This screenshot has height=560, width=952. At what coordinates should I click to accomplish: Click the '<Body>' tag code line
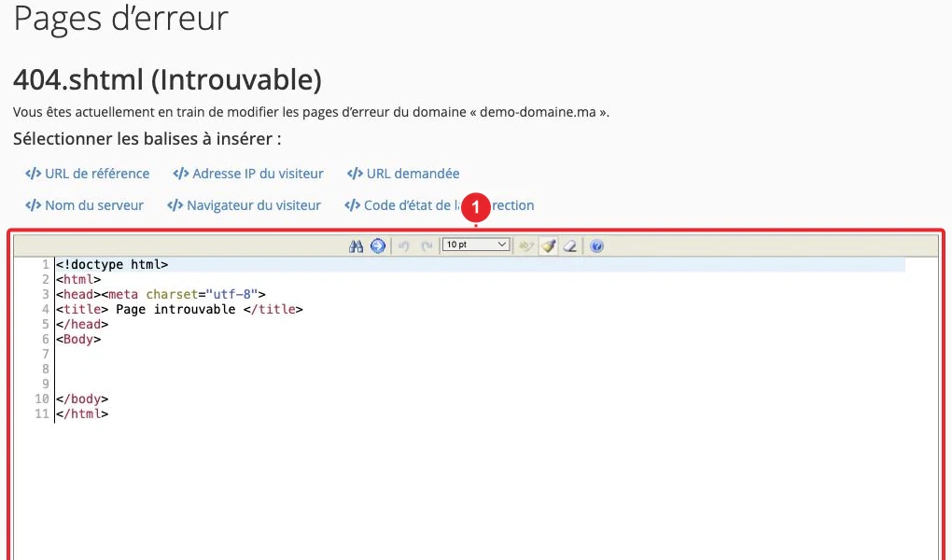click(x=78, y=339)
